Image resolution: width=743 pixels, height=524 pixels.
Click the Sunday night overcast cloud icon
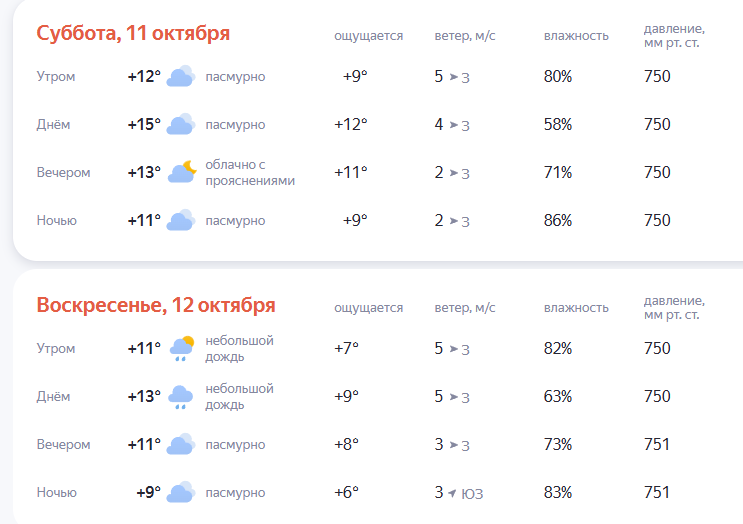(x=181, y=493)
